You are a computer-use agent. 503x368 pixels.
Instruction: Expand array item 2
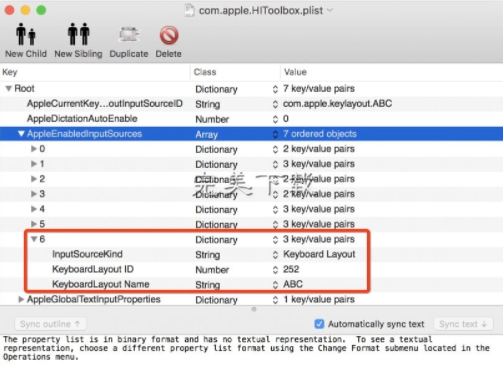pyautogui.click(x=34, y=179)
